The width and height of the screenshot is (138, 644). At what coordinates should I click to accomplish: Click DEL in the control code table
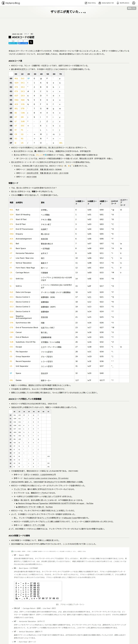coord(11,380)
